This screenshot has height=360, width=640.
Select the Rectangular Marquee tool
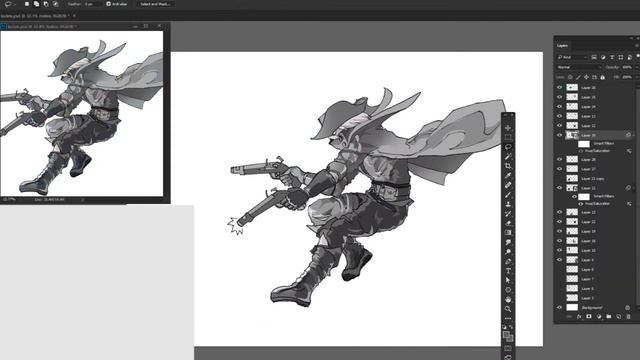508,137
